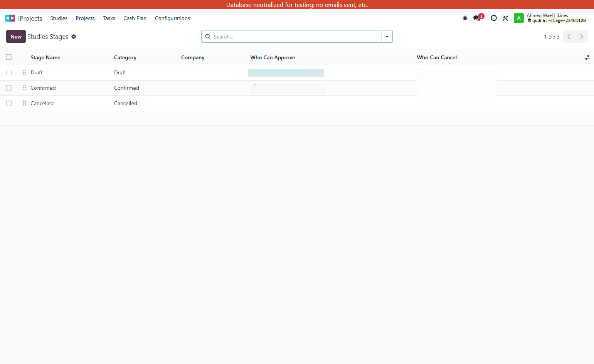Click the Confirmed category cell
The width and height of the screenshot is (594, 364).
point(126,88)
